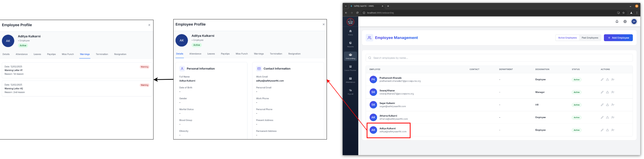Click edit pencil for Prathamesh Kharade

point(602,80)
